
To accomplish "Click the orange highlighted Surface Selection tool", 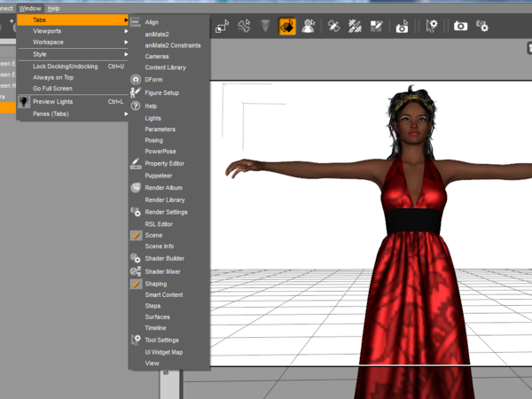I will (287, 27).
